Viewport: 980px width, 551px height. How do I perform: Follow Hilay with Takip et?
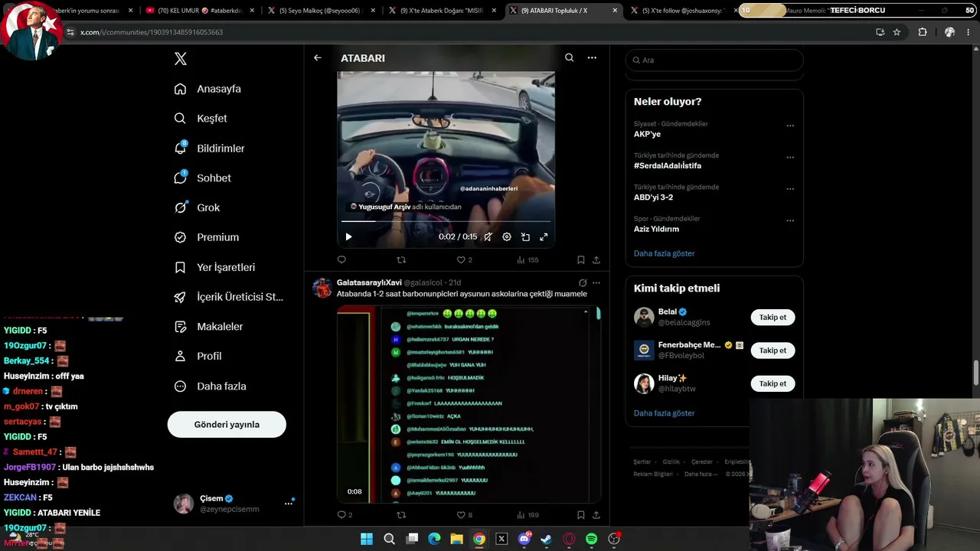(773, 383)
